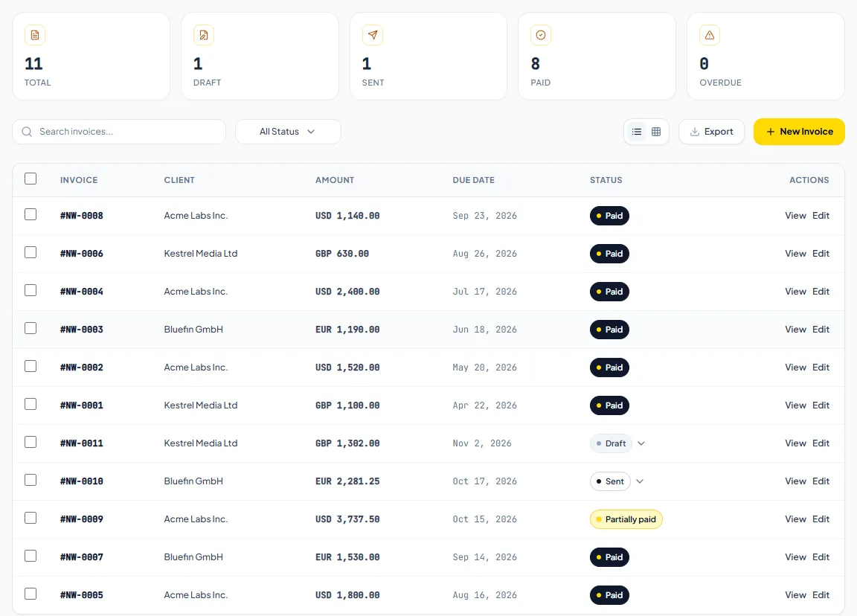View invoice #NW-0002 details

[x=795, y=368]
